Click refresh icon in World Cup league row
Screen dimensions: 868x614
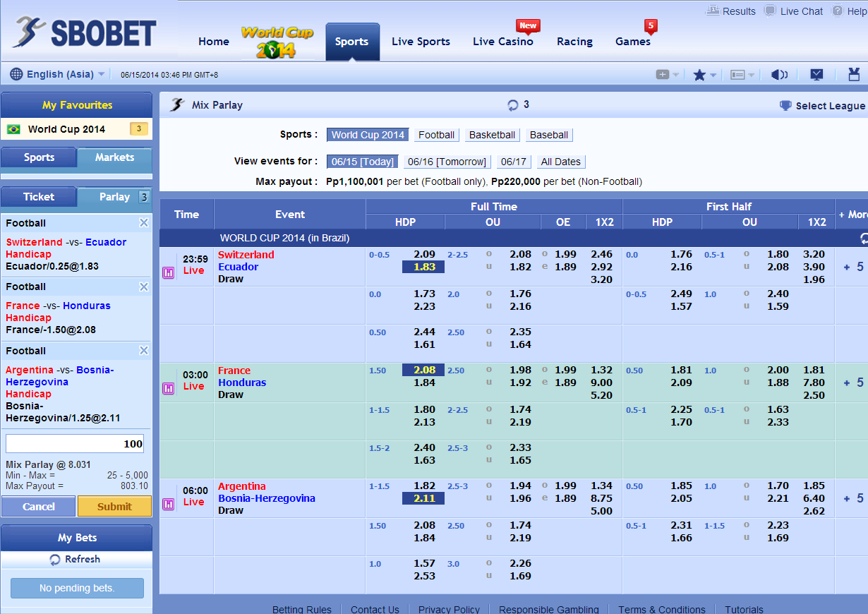tap(864, 239)
